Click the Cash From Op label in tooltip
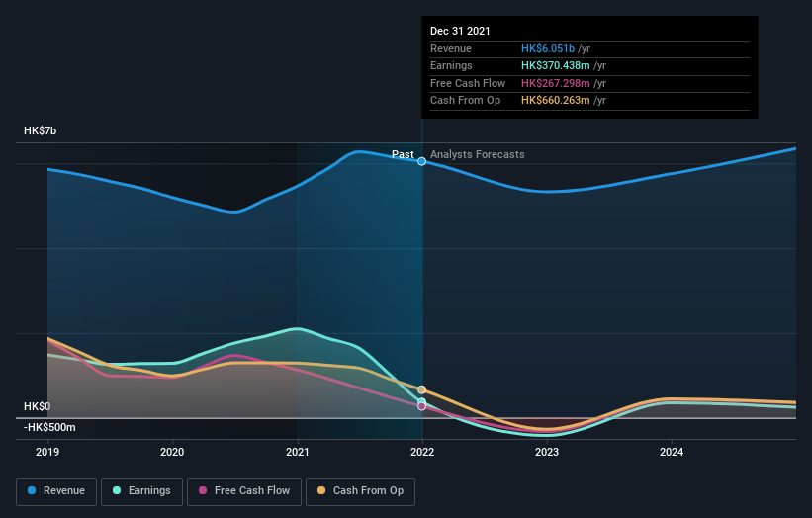The height and width of the screenshot is (518, 812). click(x=466, y=101)
